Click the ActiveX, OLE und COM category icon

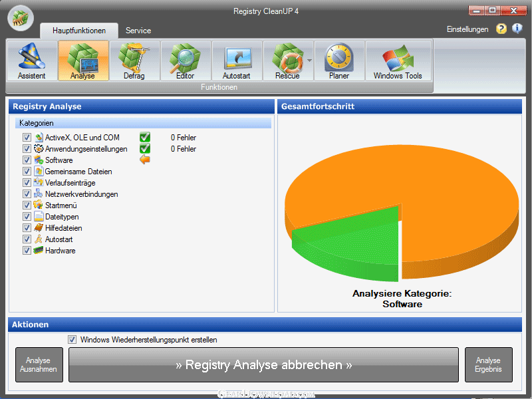pyautogui.click(x=39, y=138)
